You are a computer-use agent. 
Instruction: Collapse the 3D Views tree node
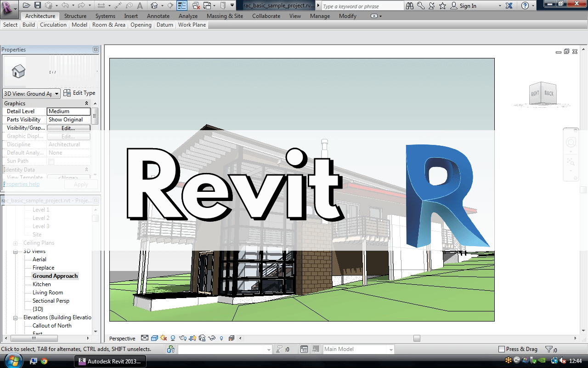coord(15,251)
